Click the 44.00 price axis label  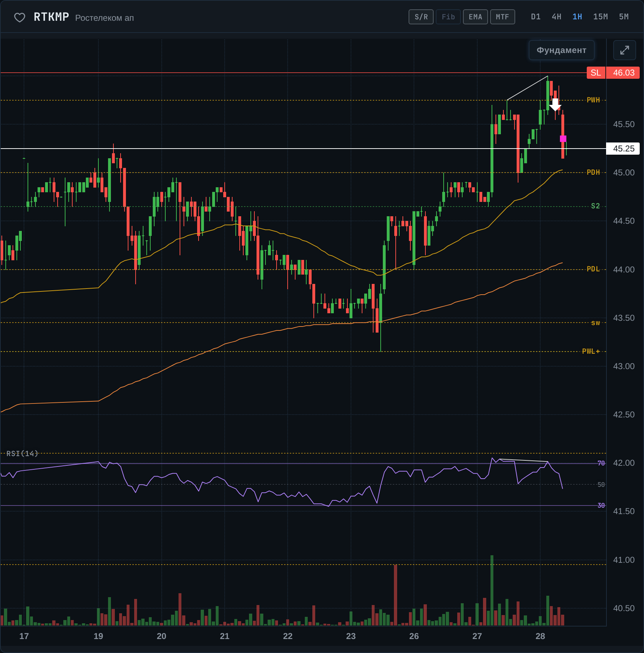pos(624,270)
